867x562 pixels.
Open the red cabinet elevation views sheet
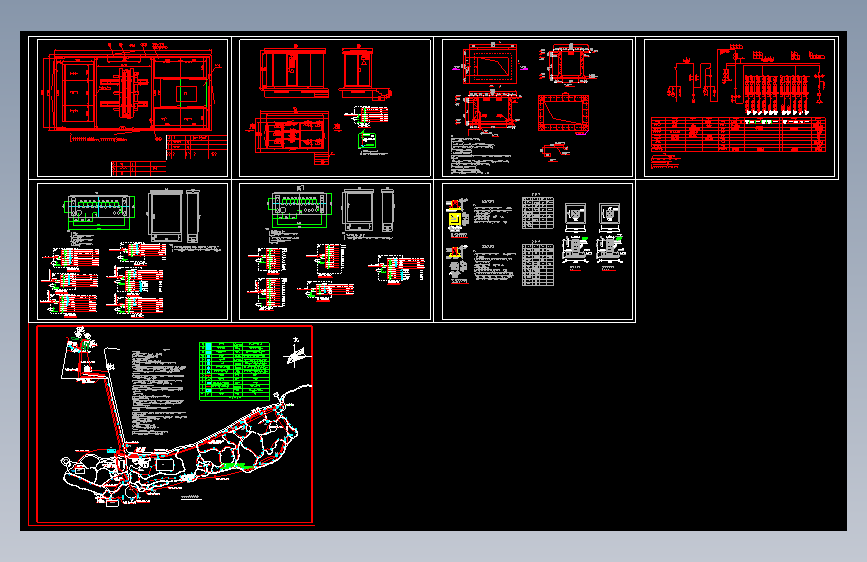click(x=335, y=108)
